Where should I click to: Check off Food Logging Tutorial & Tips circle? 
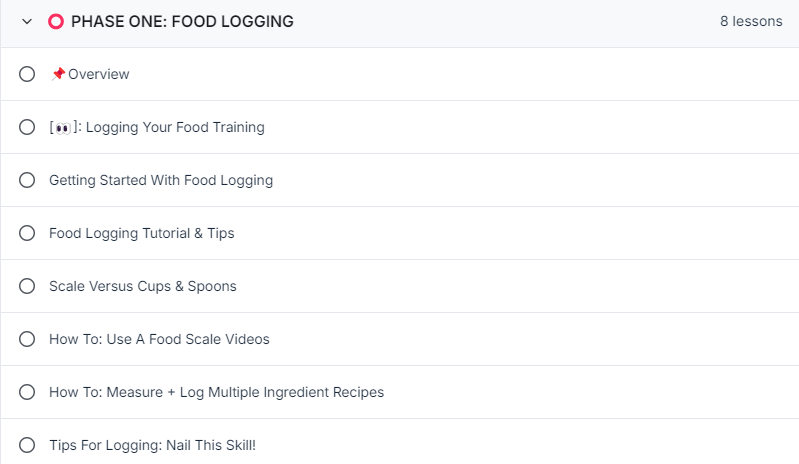pos(27,233)
